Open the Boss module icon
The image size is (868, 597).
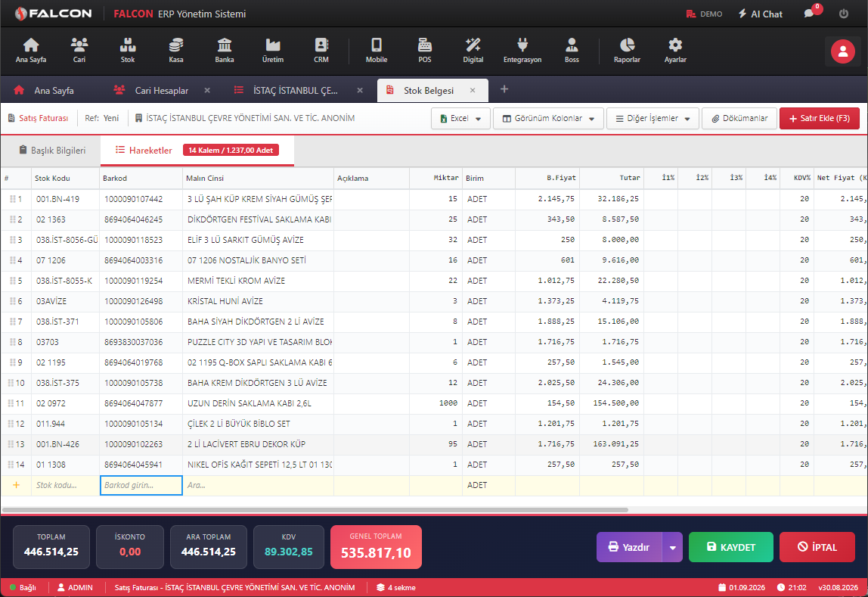(572, 51)
